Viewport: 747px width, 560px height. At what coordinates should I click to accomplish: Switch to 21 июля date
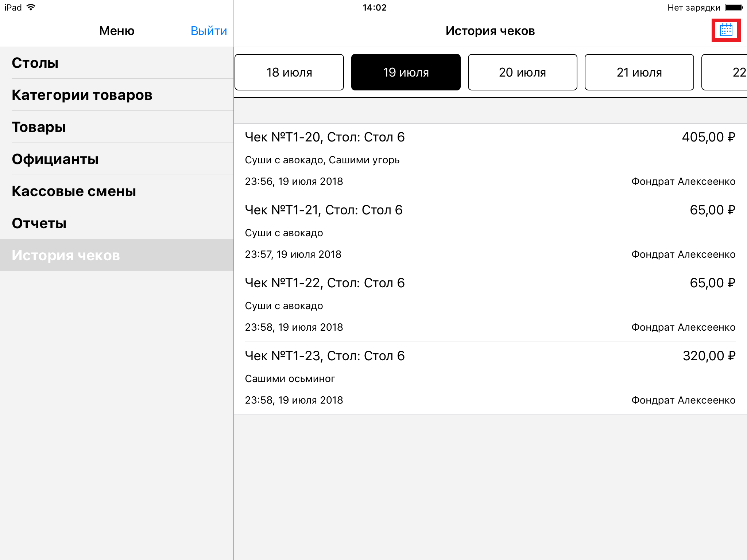[x=639, y=72]
